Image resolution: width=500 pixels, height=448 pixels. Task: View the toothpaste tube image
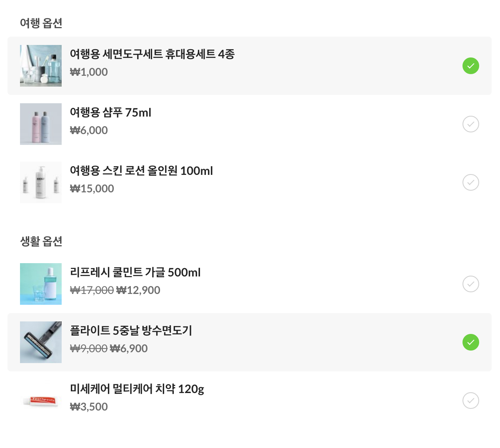[41, 401]
